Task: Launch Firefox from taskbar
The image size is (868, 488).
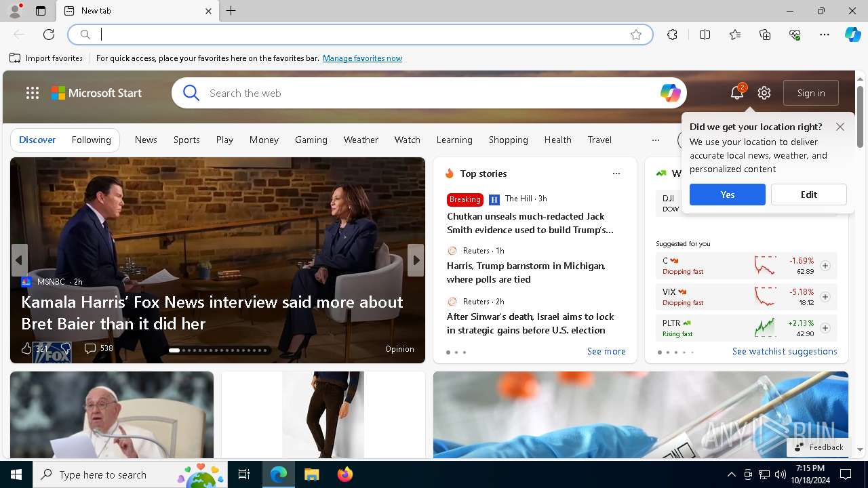Action: click(x=345, y=474)
